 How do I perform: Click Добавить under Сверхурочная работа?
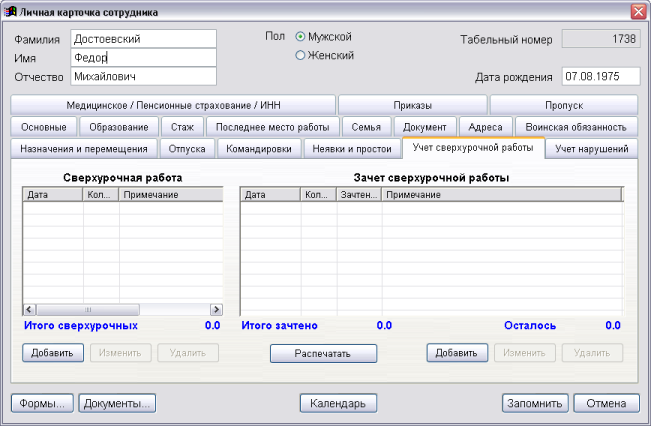pyautogui.click(x=53, y=353)
